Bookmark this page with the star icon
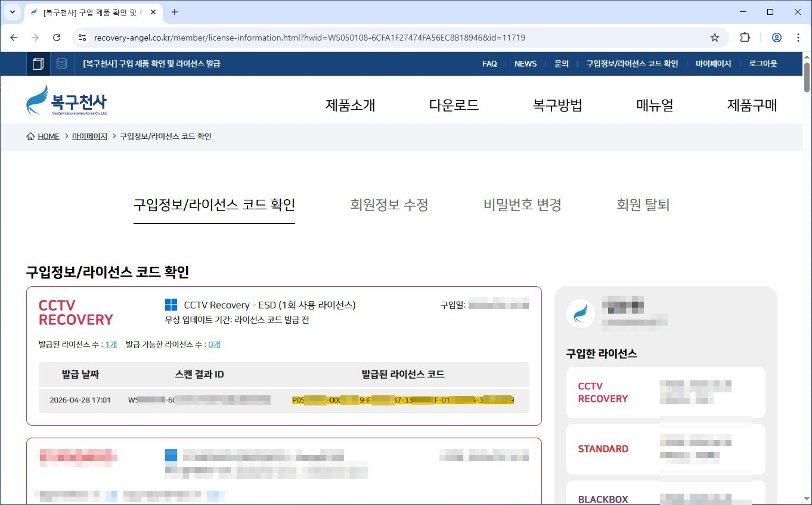 [x=714, y=38]
